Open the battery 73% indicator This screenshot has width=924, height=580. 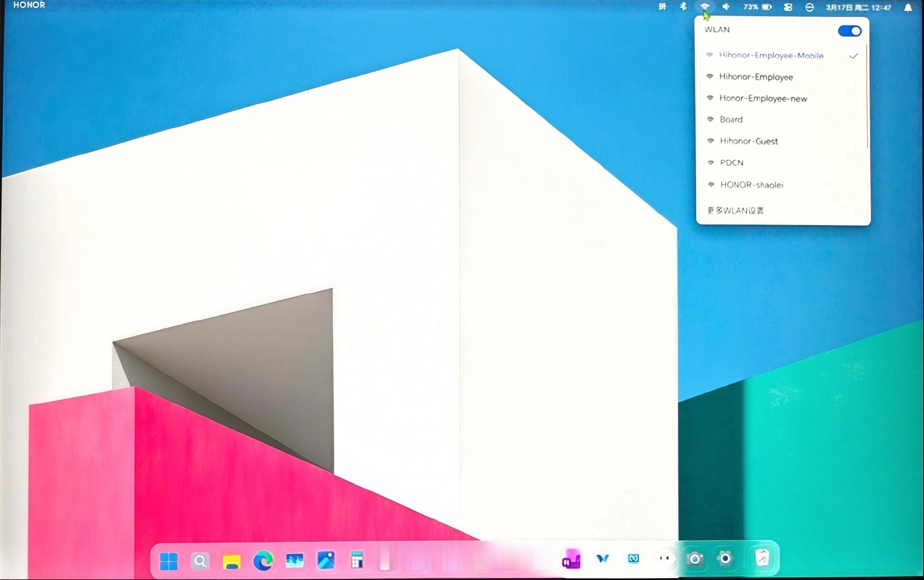(757, 7)
